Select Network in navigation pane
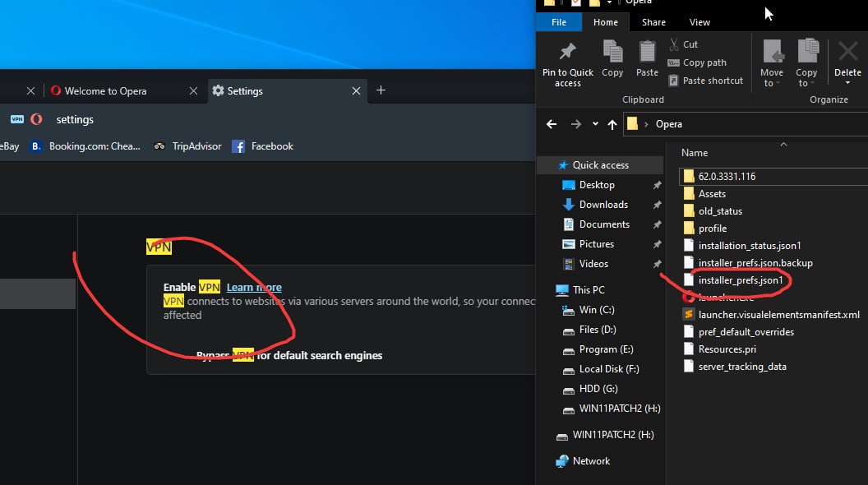Image resolution: width=868 pixels, height=485 pixels. point(591,460)
